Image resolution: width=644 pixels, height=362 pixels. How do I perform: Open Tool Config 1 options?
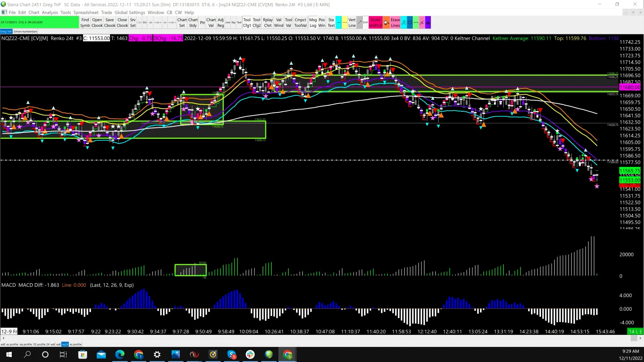click(247, 22)
